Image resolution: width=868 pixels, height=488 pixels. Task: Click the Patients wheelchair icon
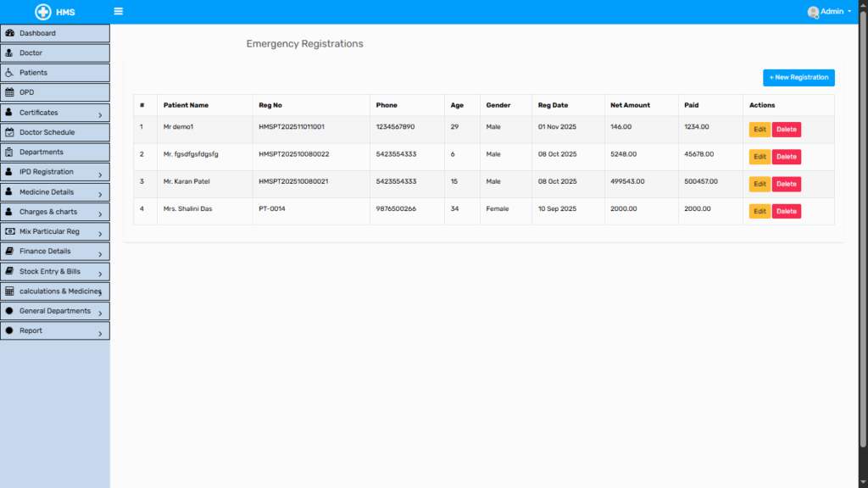[9, 73]
